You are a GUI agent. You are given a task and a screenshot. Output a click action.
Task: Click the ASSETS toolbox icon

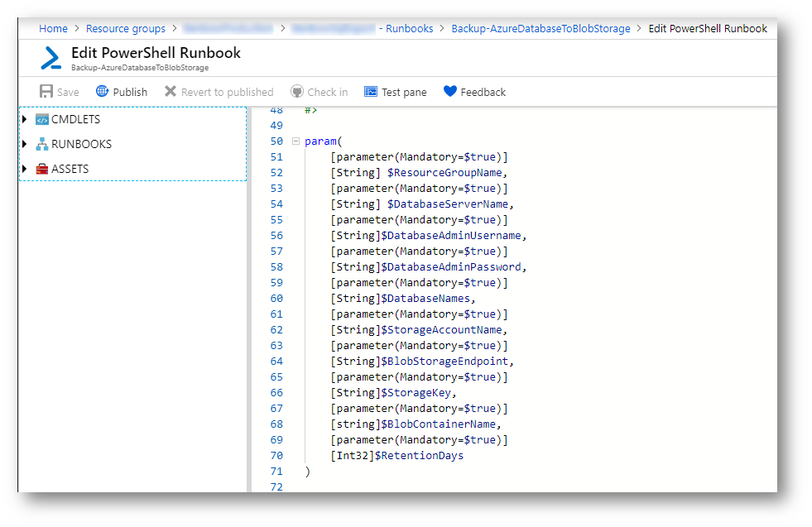tap(42, 170)
